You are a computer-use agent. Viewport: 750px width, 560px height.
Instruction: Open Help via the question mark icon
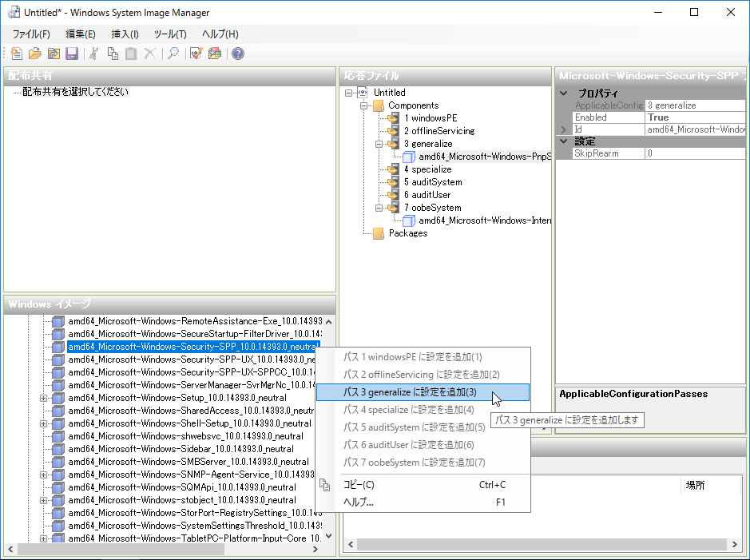[238, 54]
